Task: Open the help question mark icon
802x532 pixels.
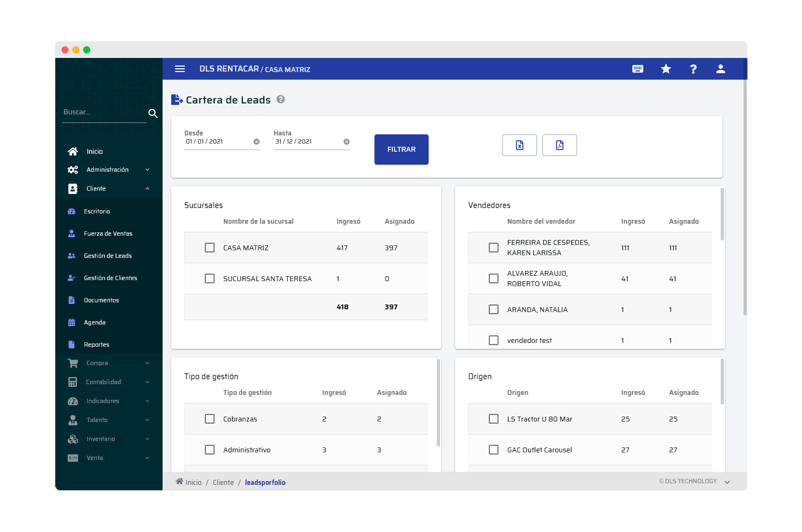Action: tap(694, 69)
